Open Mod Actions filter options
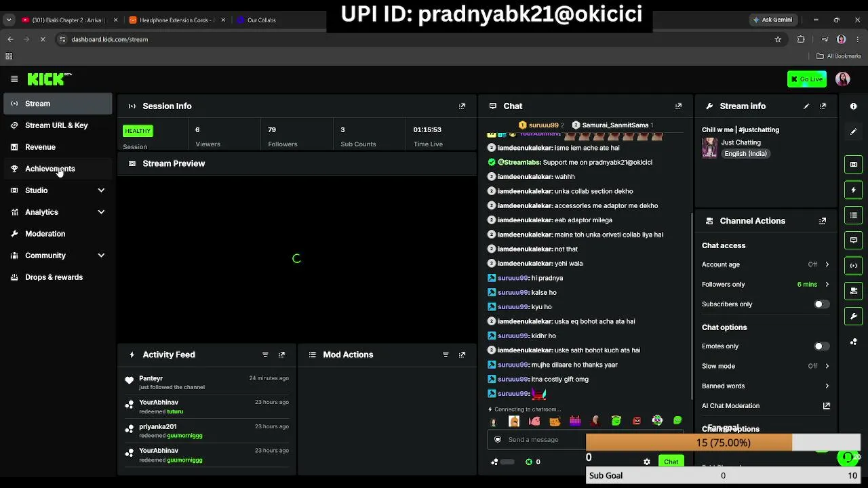Viewport: 868px width, 488px height. (x=446, y=354)
